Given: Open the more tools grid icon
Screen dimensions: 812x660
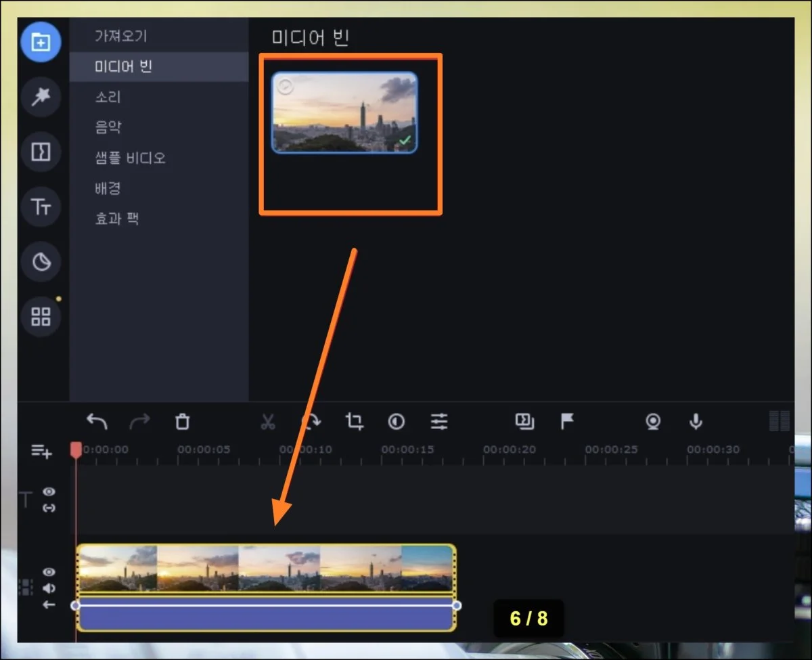Looking at the screenshot, I should tap(41, 316).
